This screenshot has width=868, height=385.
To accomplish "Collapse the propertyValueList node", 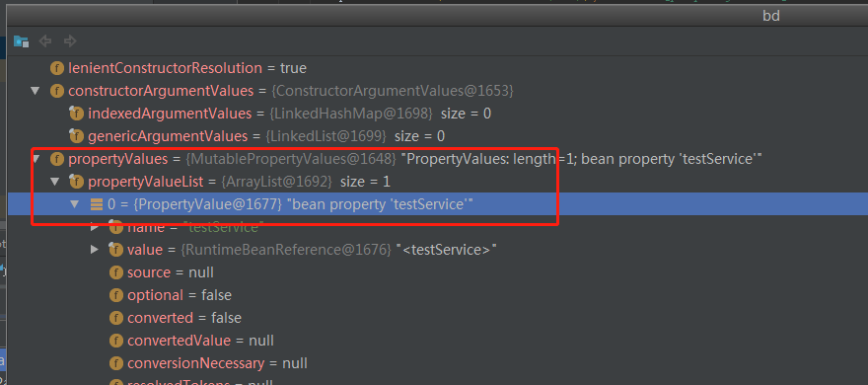I will point(55,182).
